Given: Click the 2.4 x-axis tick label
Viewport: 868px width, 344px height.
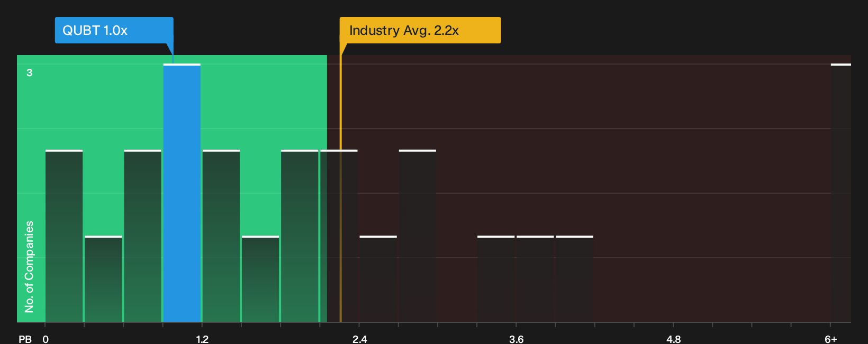Looking at the screenshot, I should pos(360,339).
